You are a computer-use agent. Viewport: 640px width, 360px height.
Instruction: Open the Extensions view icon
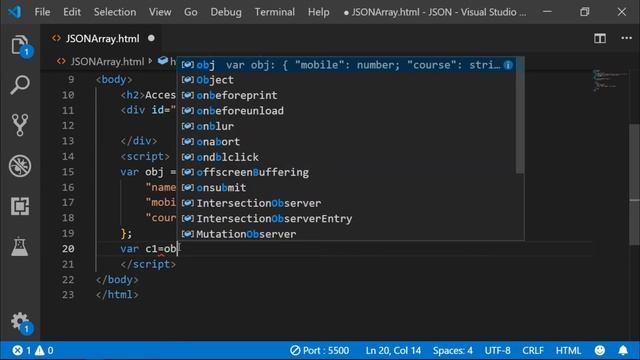[20, 206]
